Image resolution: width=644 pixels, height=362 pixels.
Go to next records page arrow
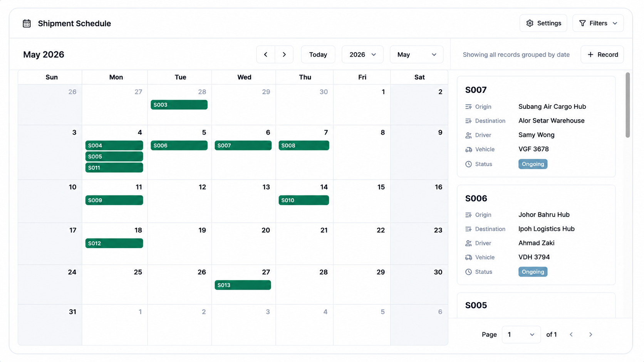(x=590, y=335)
